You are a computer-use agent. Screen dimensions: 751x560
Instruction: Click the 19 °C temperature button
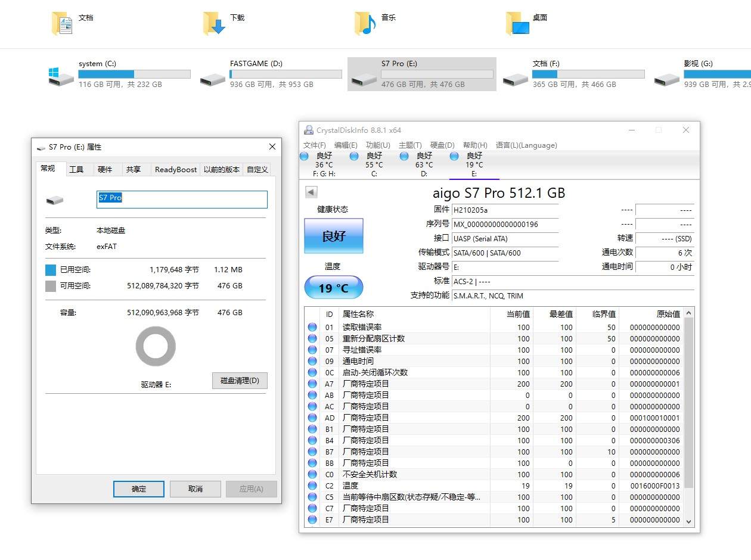pos(334,288)
